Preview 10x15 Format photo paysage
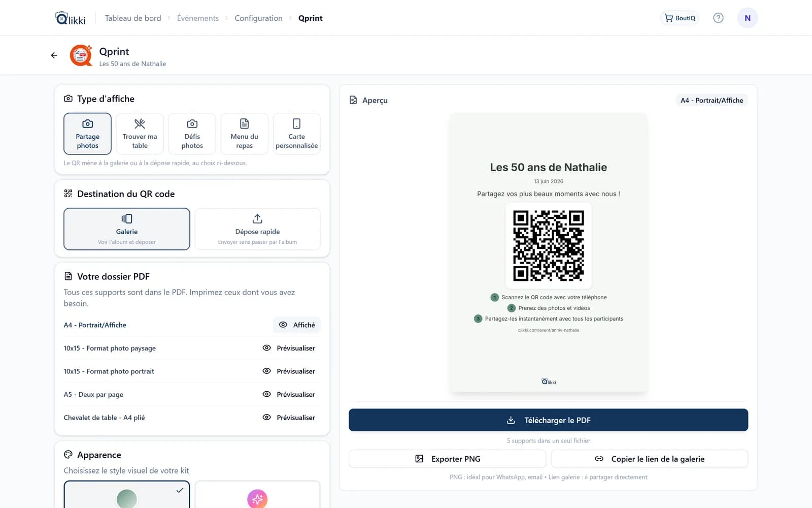812x508 pixels. click(289, 348)
